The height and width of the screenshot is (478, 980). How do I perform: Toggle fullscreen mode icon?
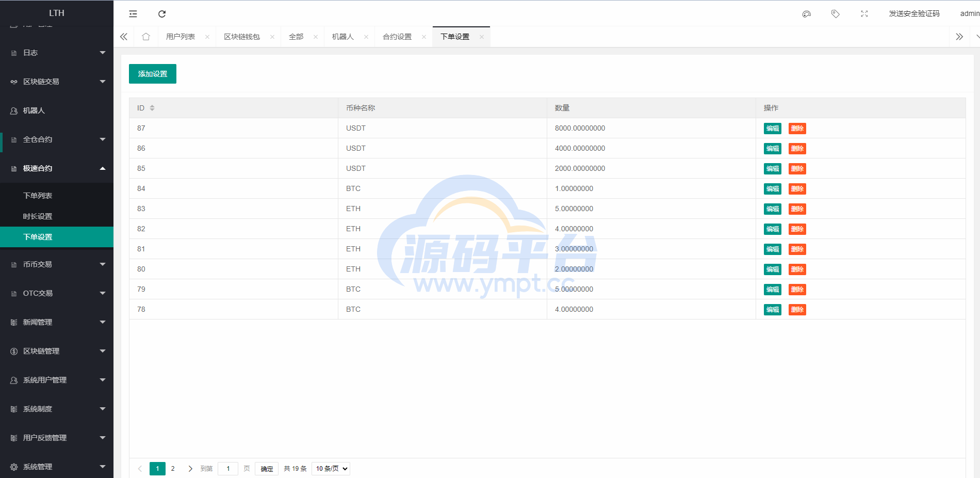tap(864, 14)
